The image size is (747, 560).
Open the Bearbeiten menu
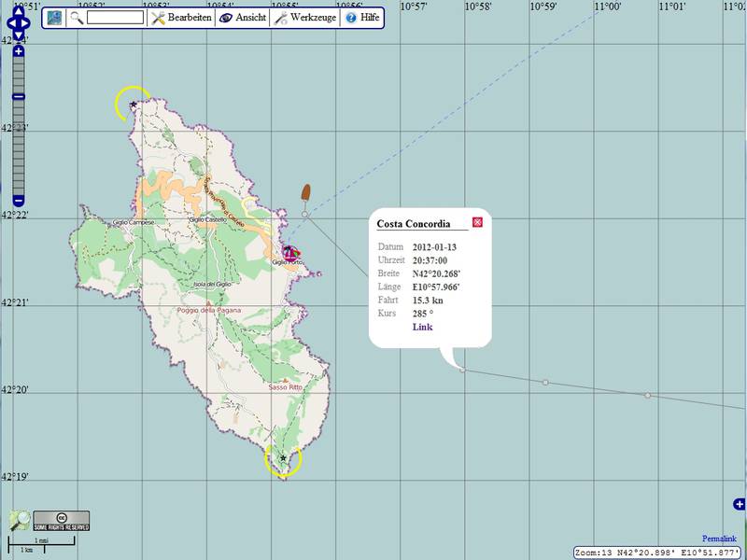coord(181,18)
